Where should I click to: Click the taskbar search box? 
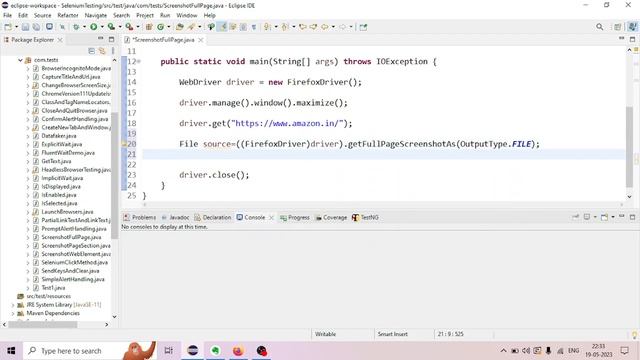click(x=90, y=351)
